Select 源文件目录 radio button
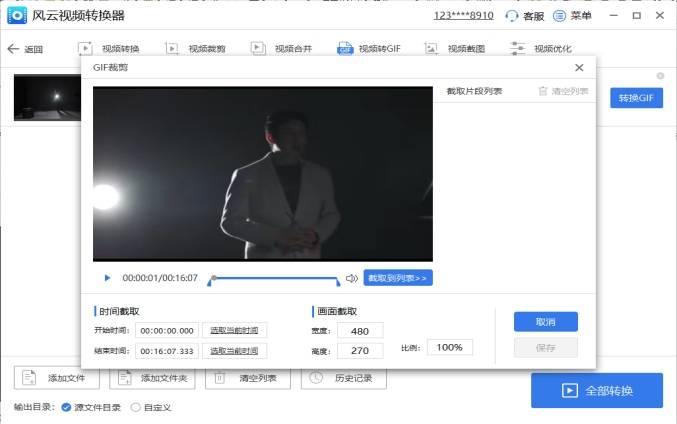The image size is (677, 424). pyautogui.click(x=66, y=407)
